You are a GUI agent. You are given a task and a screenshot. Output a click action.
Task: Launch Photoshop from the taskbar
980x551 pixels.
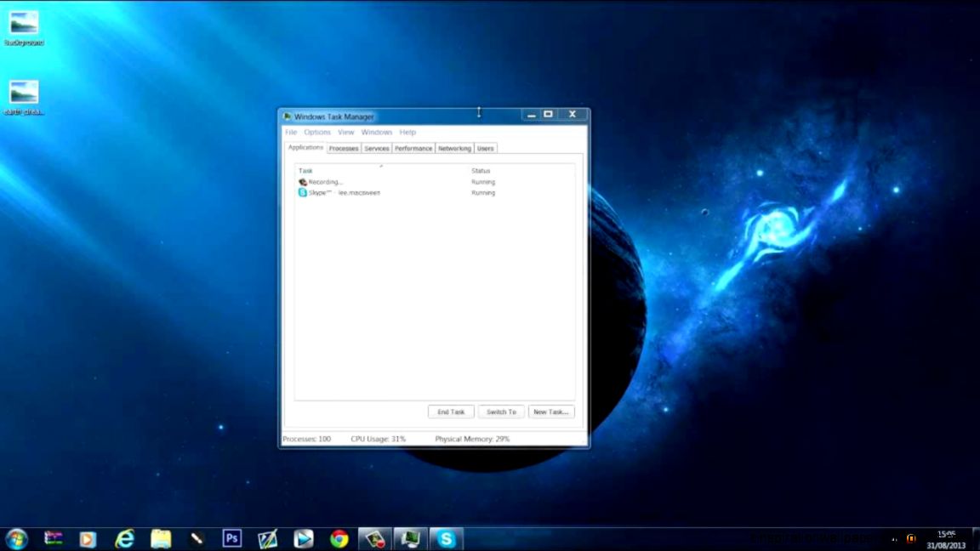coord(231,538)
